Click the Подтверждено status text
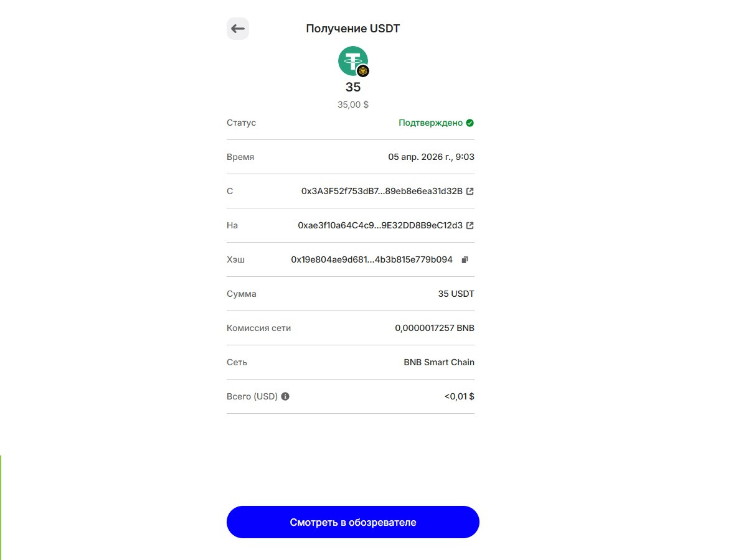 point(430,123)
